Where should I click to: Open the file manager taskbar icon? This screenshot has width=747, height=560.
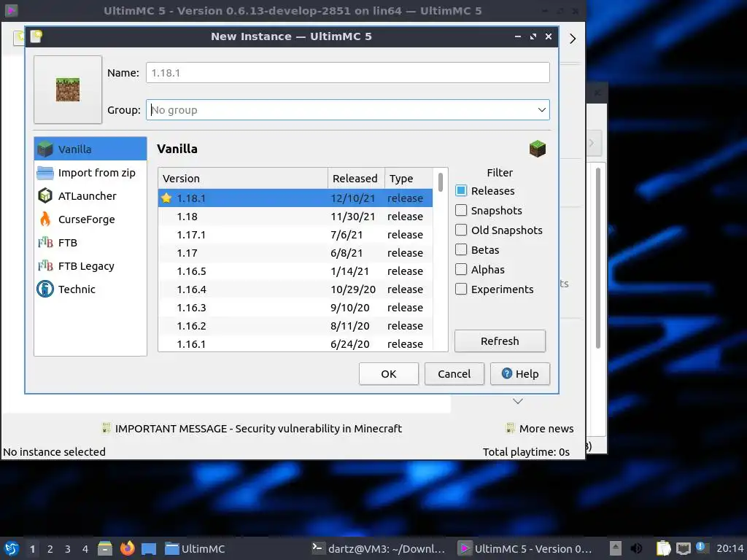click(x=105, y=548)
